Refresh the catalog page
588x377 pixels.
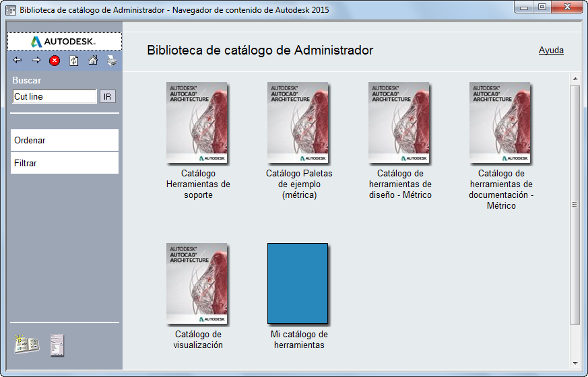tap(74, 61)
